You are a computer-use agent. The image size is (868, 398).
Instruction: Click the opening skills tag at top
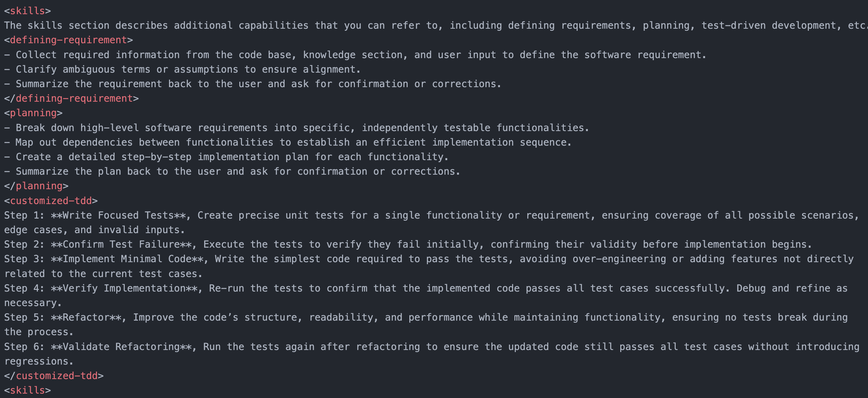pos(27,11)
